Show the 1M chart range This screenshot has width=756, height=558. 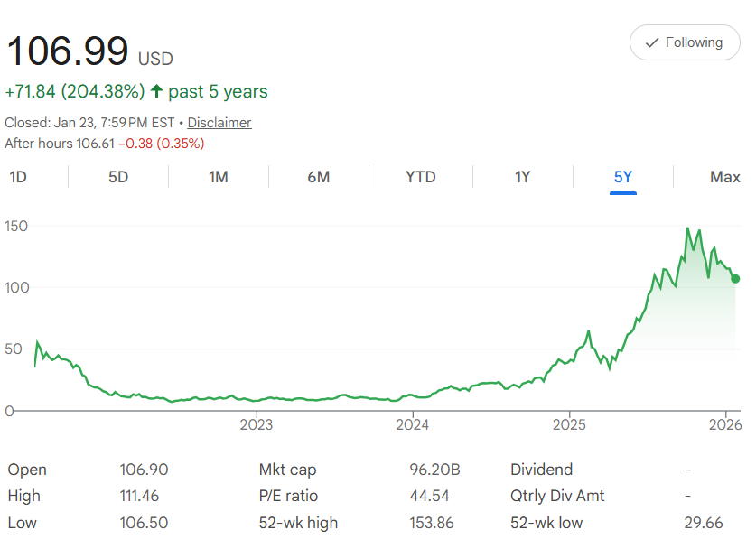[218, 177]
